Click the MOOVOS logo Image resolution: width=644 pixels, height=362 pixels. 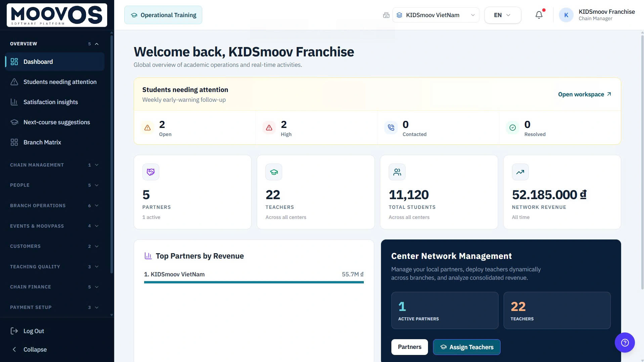[x=57, y=15]
